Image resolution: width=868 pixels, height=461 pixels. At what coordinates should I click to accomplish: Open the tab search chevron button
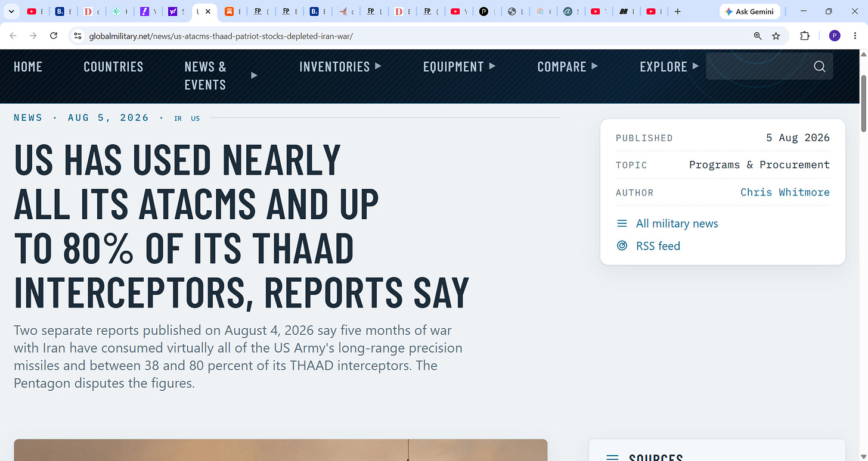point(11,11)
